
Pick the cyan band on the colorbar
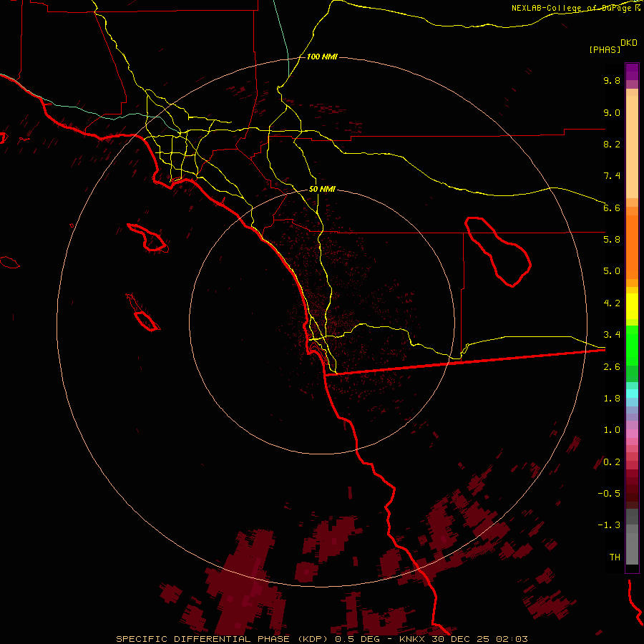[632, 394]
